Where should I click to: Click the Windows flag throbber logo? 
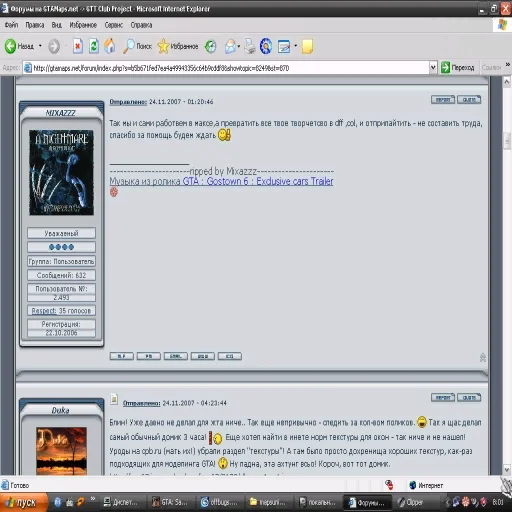point(502,25)
